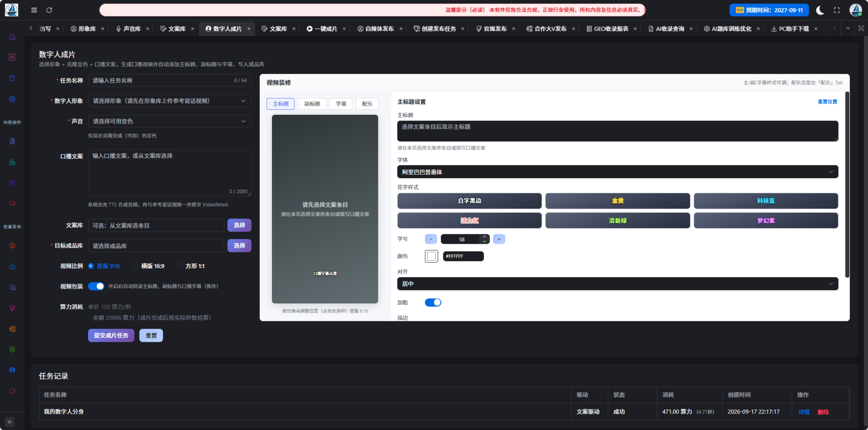Screen dimensions: 868x430
Task: Select 方形 1:1 video ratio
Action: (190, 266)
